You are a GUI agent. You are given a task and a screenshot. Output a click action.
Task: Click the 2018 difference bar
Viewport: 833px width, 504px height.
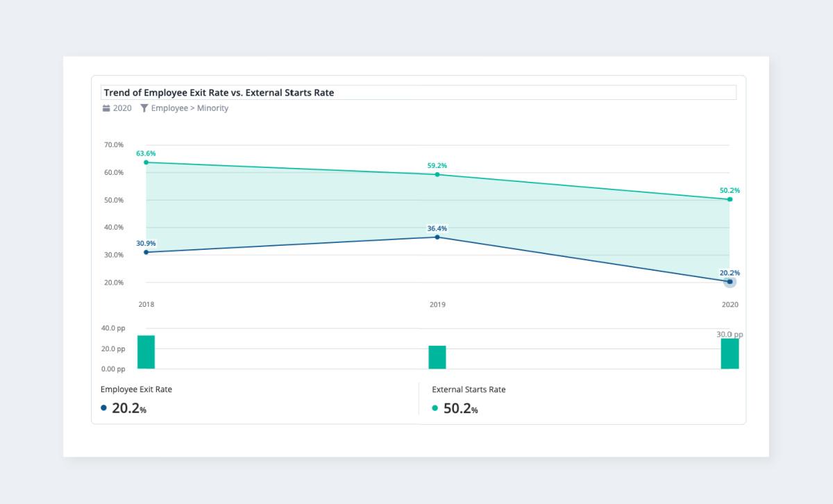146,352
